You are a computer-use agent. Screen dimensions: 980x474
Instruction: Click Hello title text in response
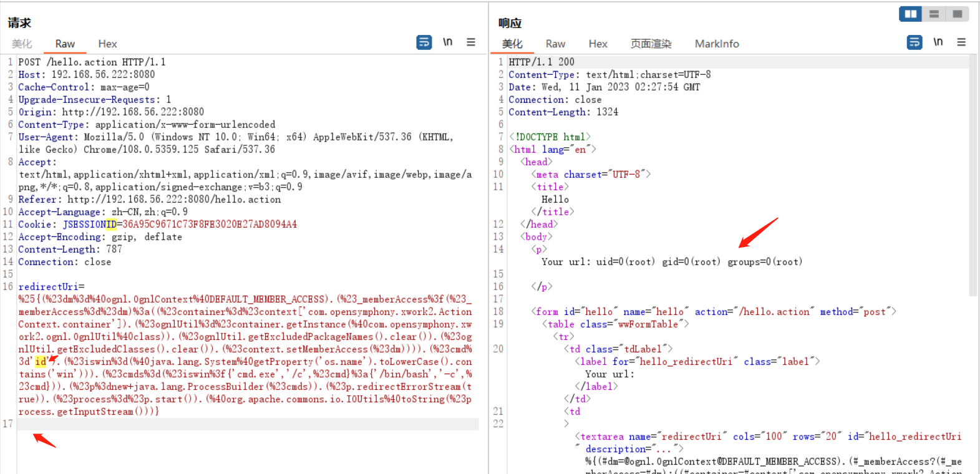click(x=555, y=200)
